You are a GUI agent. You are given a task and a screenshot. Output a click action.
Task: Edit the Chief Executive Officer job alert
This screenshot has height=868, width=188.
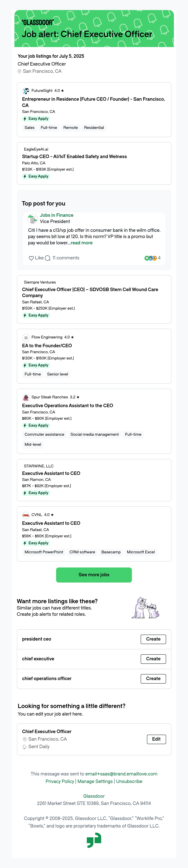tap(156, 739)
